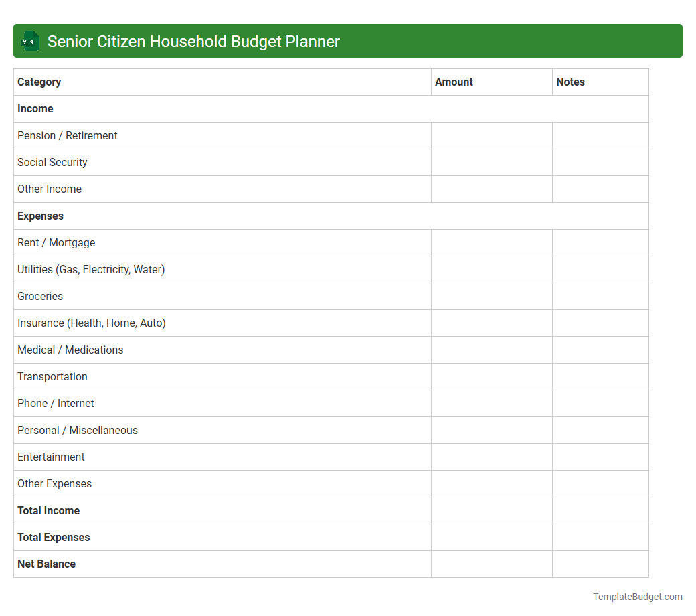Select the Category column header
696x616 pixels.
coord(39,82)
